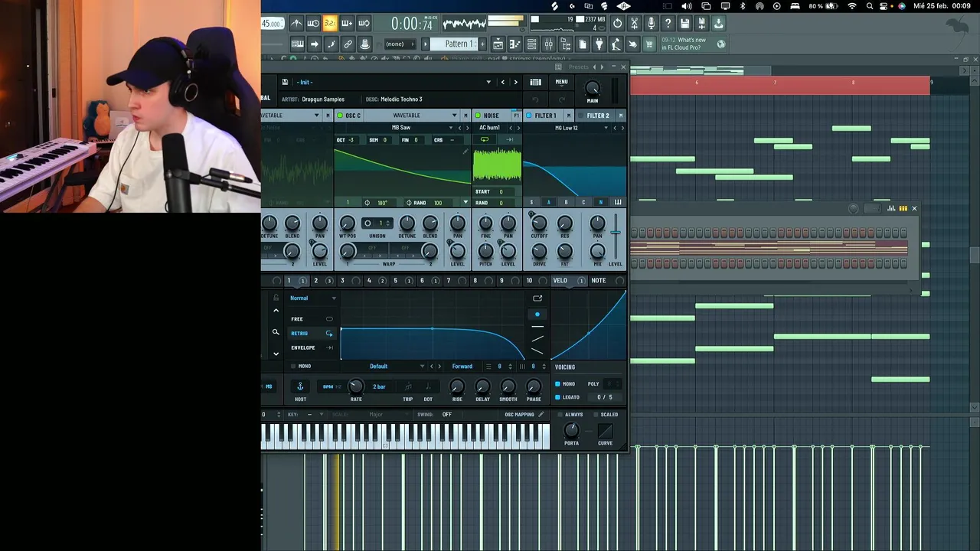Open the channel rack view icon
This screenshot has height=551, width=980.
coord(531,44)
